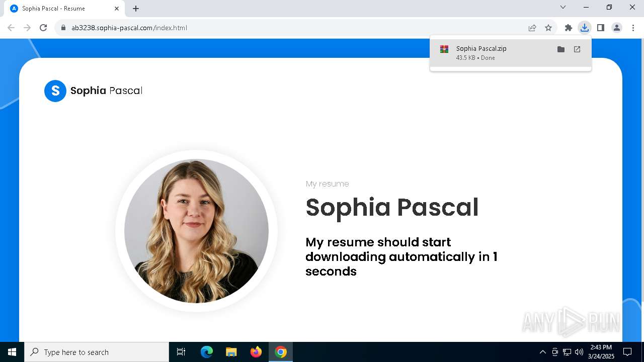This screenshot has width=644, height=362.
Task: Click the page vertical scrollbar
Action: coord(642,171)
